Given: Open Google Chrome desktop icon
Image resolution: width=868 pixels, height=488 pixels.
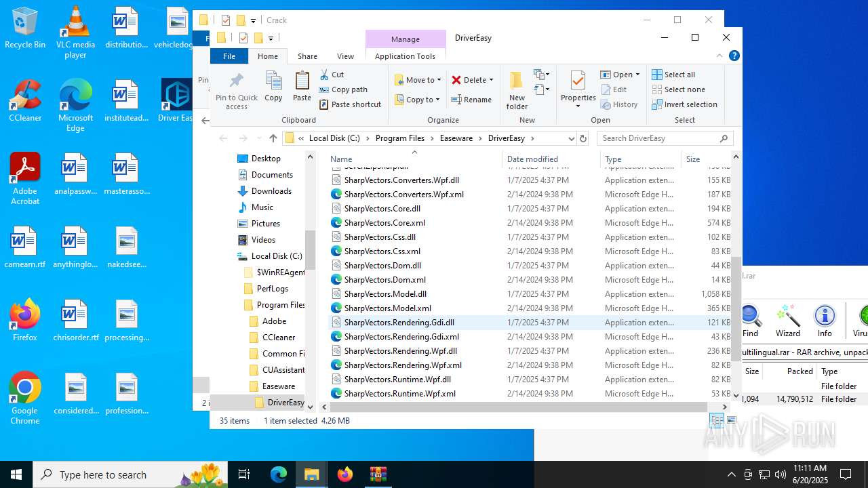Looking at the screenshot, I should (x=25, y=399).
